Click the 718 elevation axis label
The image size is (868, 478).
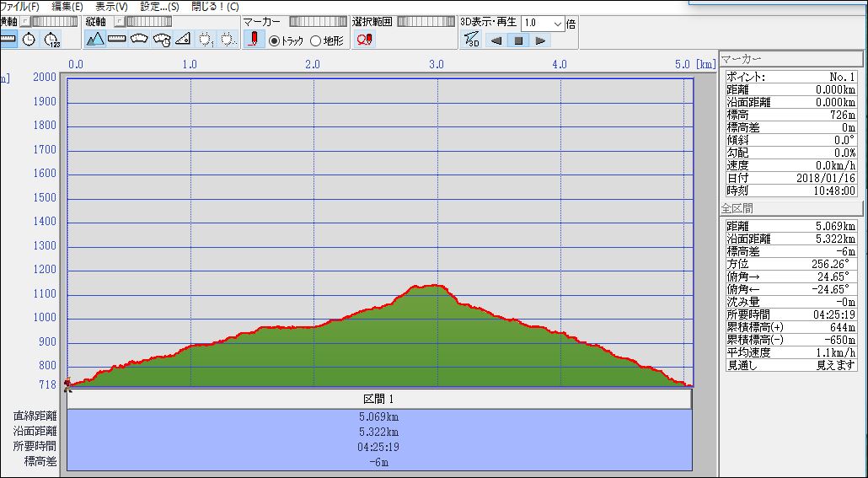tap(48, 385)
